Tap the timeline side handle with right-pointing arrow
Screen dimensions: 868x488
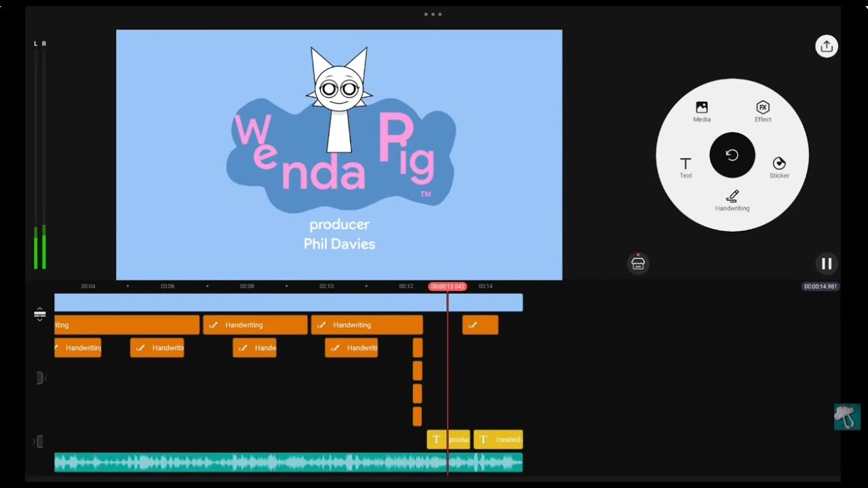pyautogui.click(x=39, y=442)
